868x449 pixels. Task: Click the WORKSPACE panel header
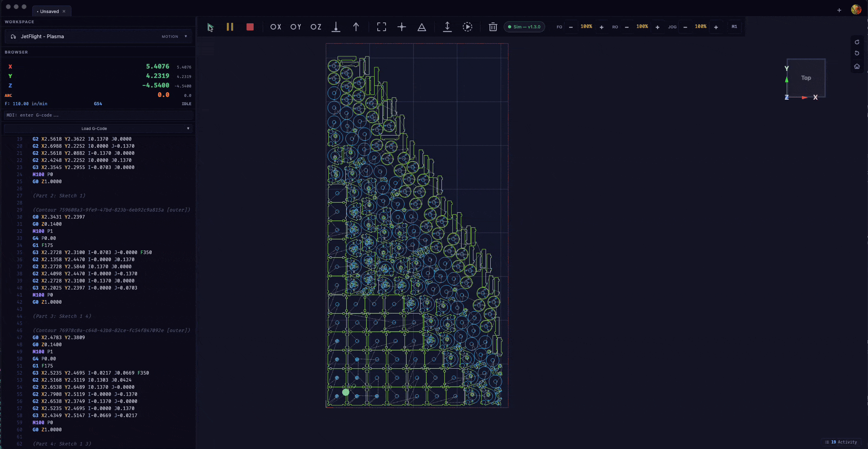[19, 22]
